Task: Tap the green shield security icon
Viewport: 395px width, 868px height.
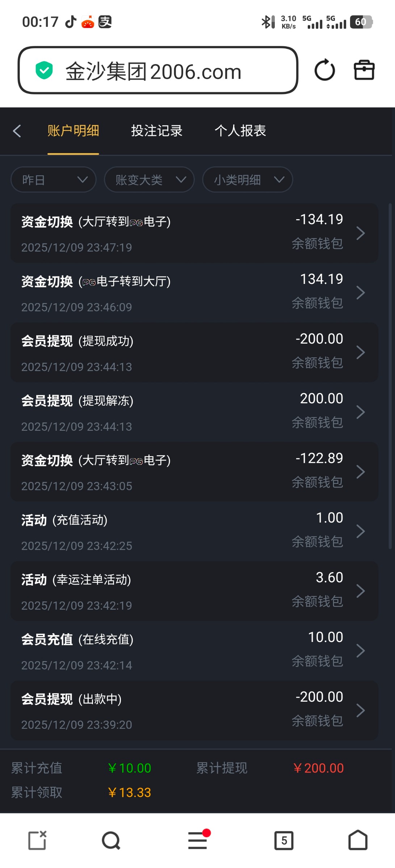Action: [44, 70]
